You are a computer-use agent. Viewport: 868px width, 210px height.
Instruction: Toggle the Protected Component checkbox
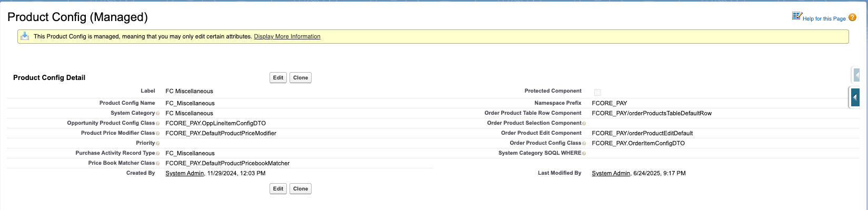(597, 93)
